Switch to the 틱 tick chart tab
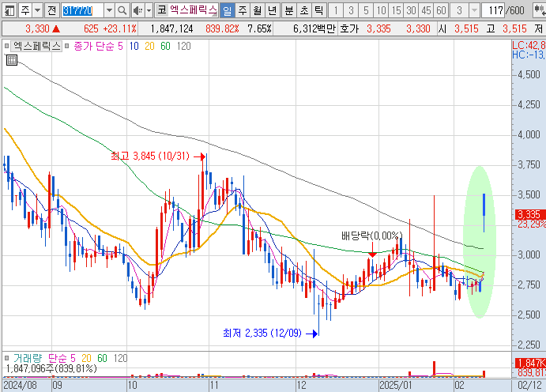546x392 pixels. pos(318,10)
